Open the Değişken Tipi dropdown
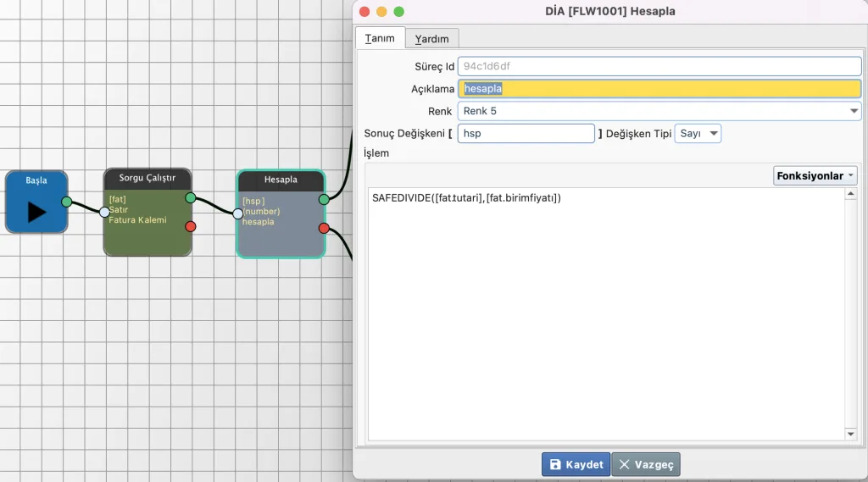The width and height of the screenshot is (868, 482). point(698,133)
